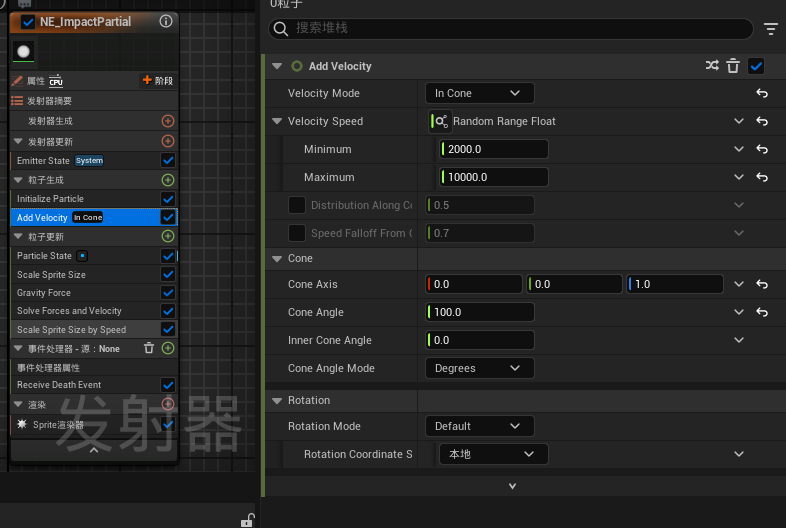Enable Distribution Along Cone checkbox

coord(297,205)
